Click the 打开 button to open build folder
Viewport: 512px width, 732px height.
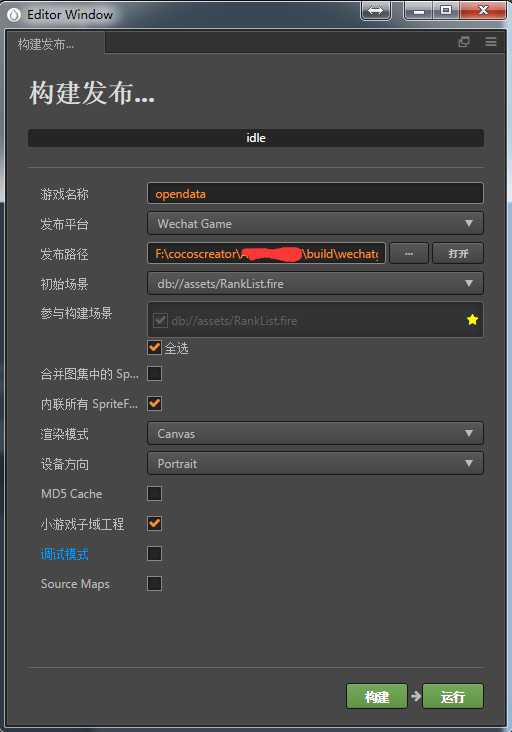458,253
